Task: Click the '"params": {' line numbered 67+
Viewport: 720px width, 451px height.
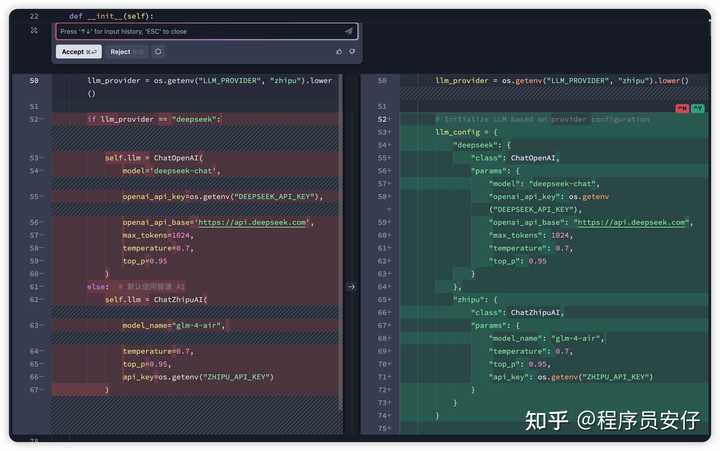Action: pos(495,325)
